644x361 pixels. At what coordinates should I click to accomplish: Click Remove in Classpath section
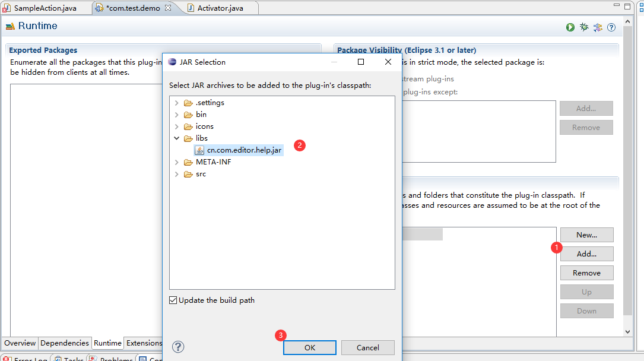[x=586, y=273]
